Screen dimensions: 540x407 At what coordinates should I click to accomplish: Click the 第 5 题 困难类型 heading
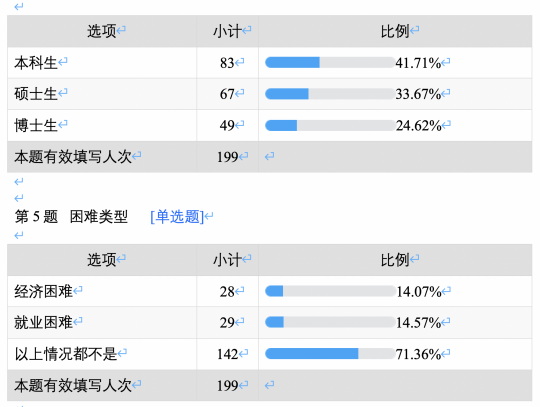coord(71,217)
